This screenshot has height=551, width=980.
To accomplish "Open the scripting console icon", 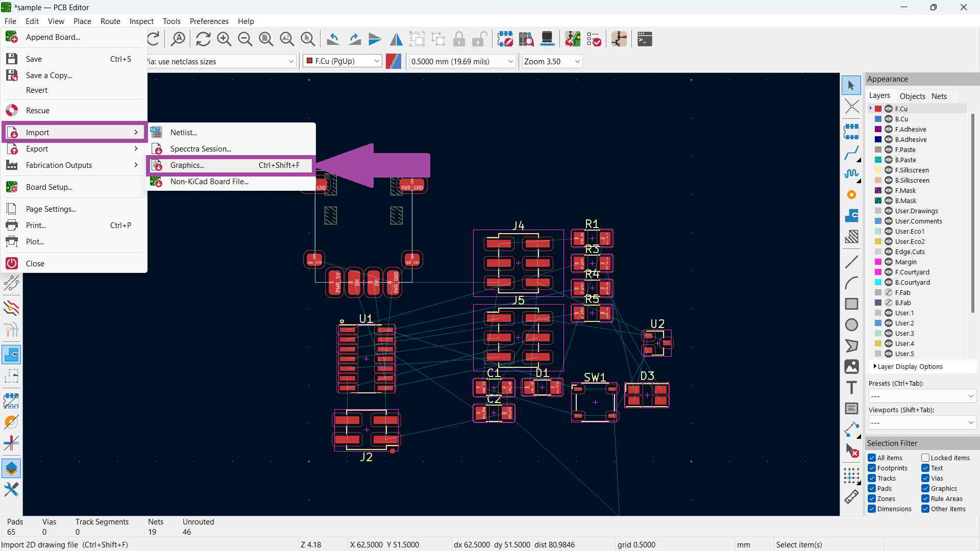I will [x=645, y=39].
